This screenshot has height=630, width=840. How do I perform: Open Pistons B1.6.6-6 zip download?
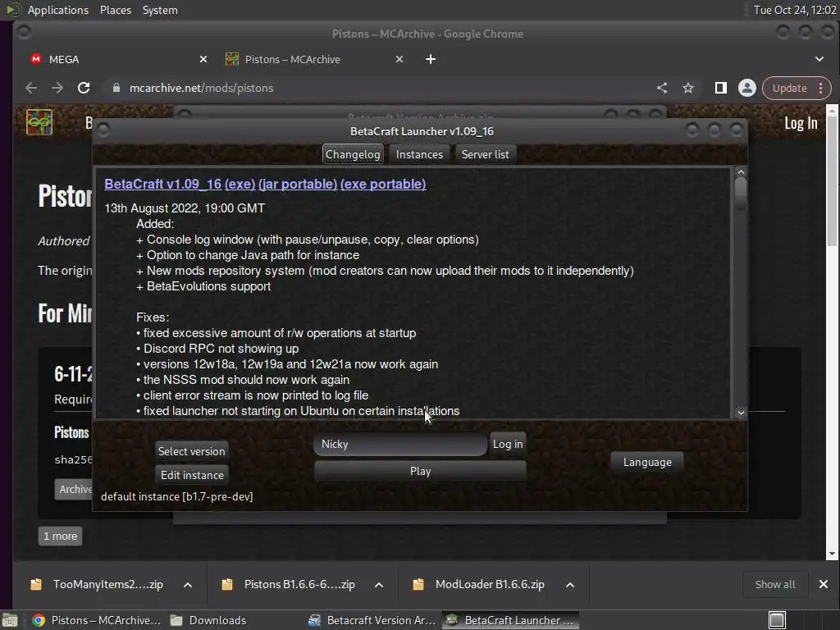pos(299,584)
